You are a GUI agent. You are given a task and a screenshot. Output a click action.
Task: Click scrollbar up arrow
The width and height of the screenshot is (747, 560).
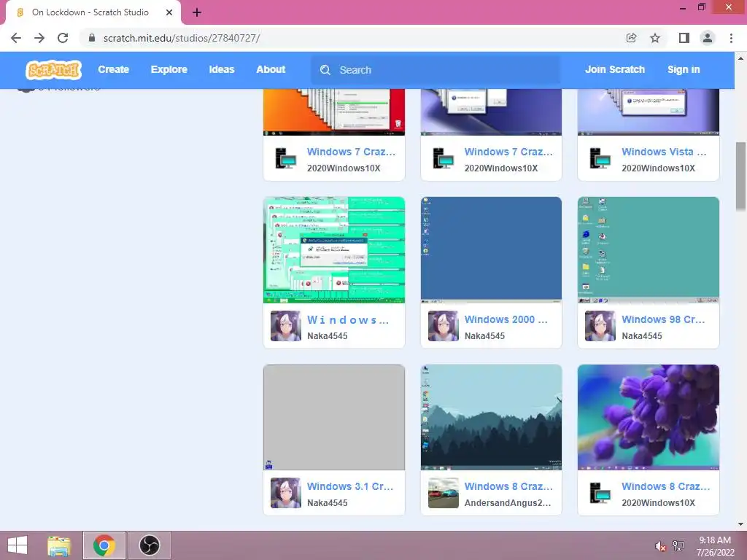741,58
